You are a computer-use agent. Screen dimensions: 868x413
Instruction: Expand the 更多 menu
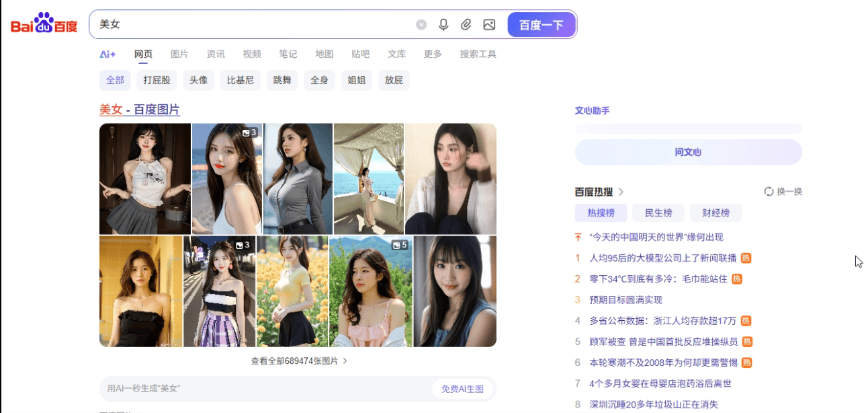coord(432,54)
